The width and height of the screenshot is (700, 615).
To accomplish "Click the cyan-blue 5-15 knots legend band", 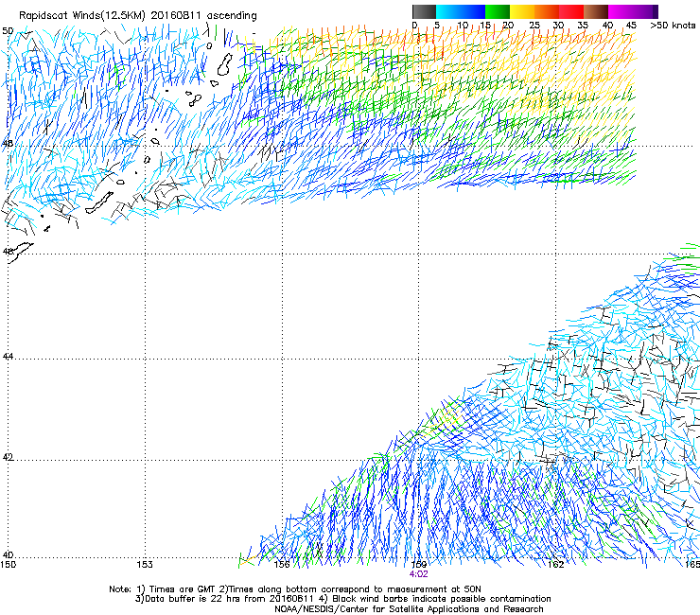I will (x=461, y=11).
